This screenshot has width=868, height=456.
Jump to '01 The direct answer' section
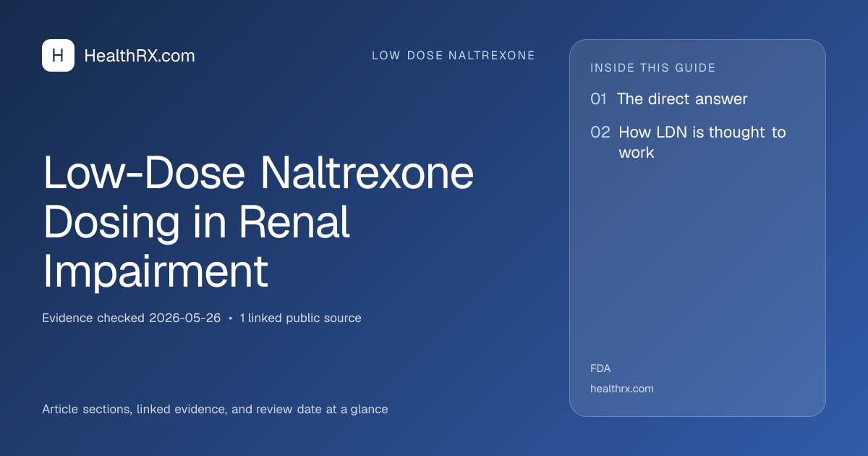tap(669, 99)
